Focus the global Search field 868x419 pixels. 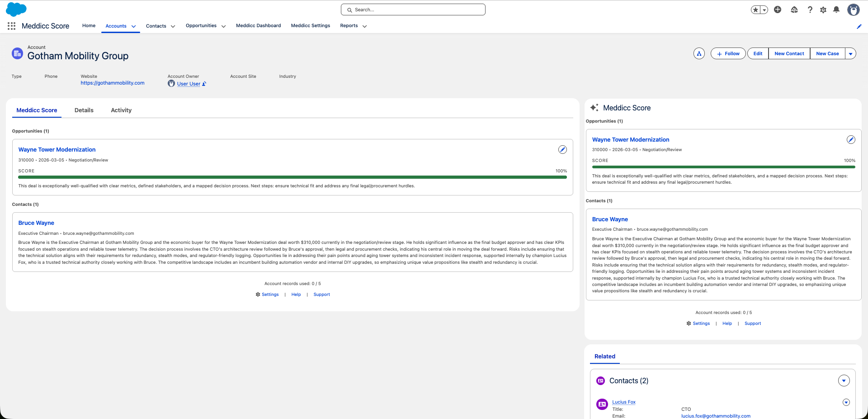[413, 10]
